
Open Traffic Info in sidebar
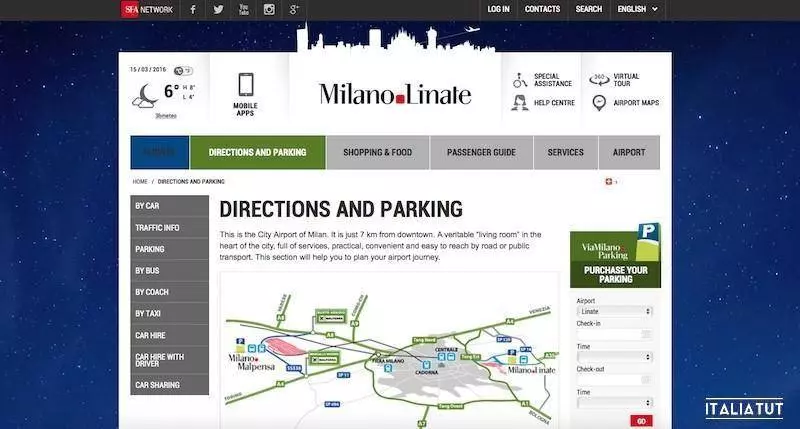169,228
